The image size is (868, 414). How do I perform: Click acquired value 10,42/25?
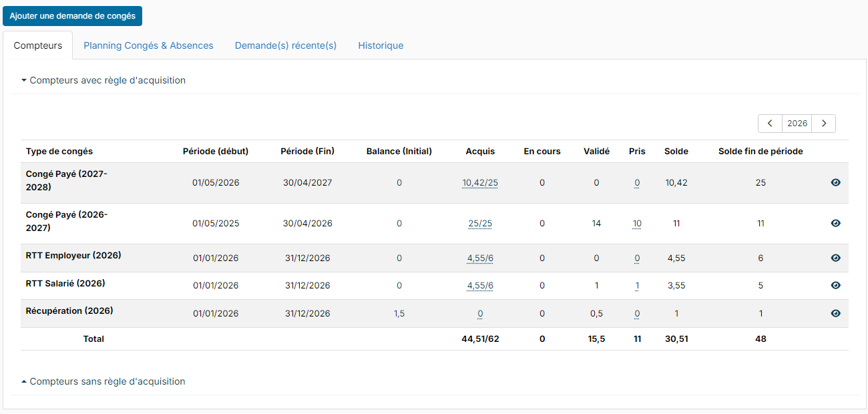pos(480,183)
